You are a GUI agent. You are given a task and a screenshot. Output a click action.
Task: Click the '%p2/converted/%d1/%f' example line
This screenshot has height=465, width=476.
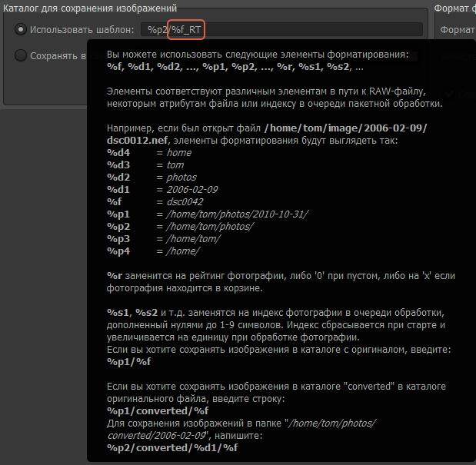pos(172,448)
